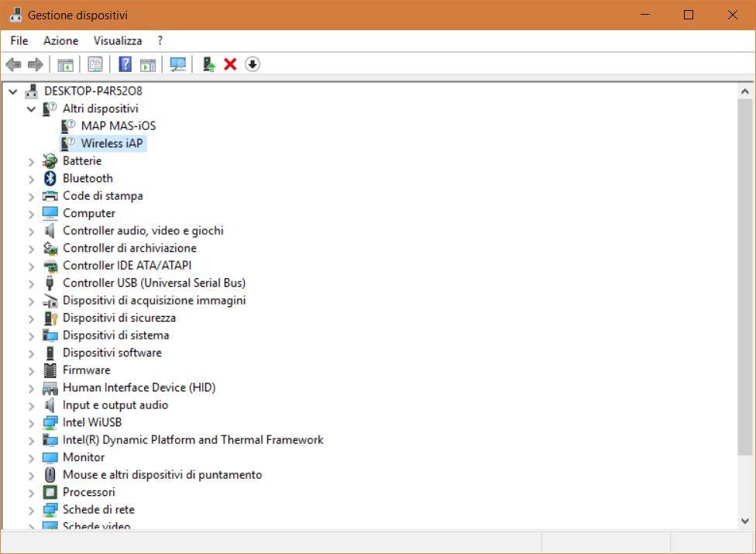Screen dimensions: 756x554
Task: Click the Controller USB plug icon
Action: click(50, 283)
